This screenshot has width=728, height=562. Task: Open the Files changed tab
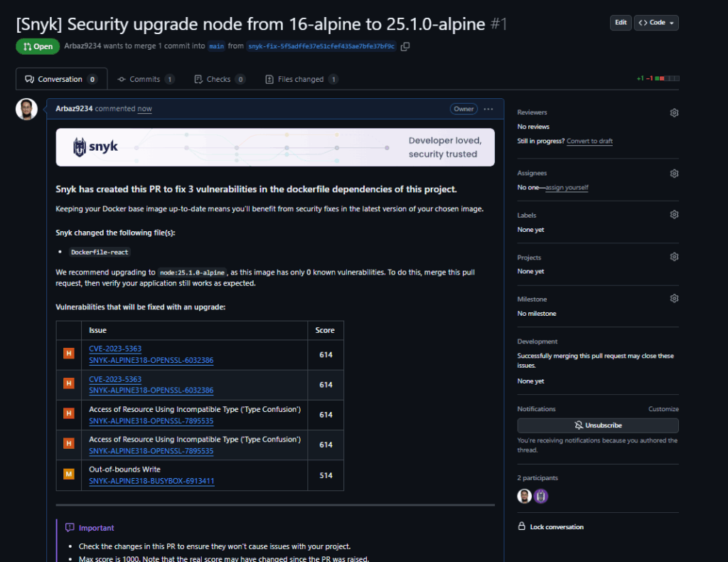coord(301,79)
